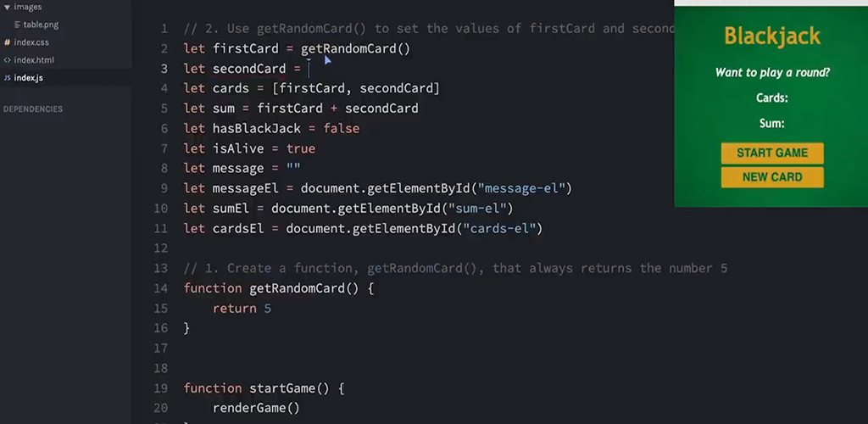
Task: Expand the DEPENDENCIES section
Action: pyautogui.click(x=33, y=109)
